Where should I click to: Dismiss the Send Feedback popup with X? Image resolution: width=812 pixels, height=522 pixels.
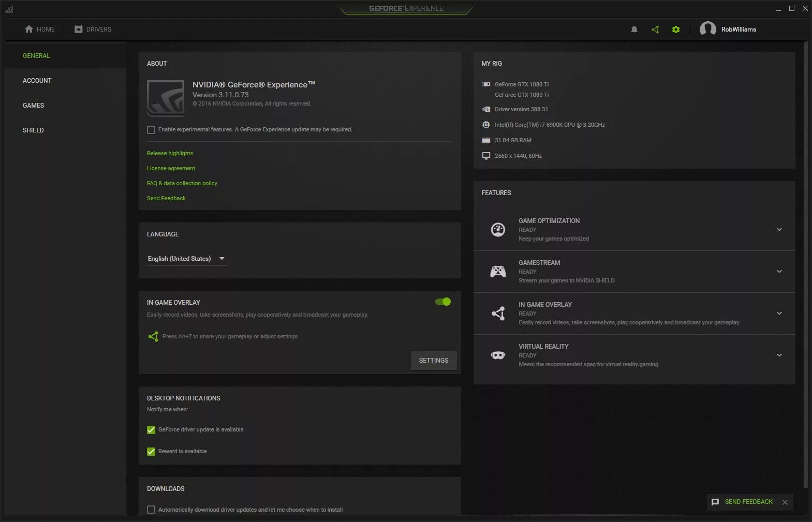(785, 502)
